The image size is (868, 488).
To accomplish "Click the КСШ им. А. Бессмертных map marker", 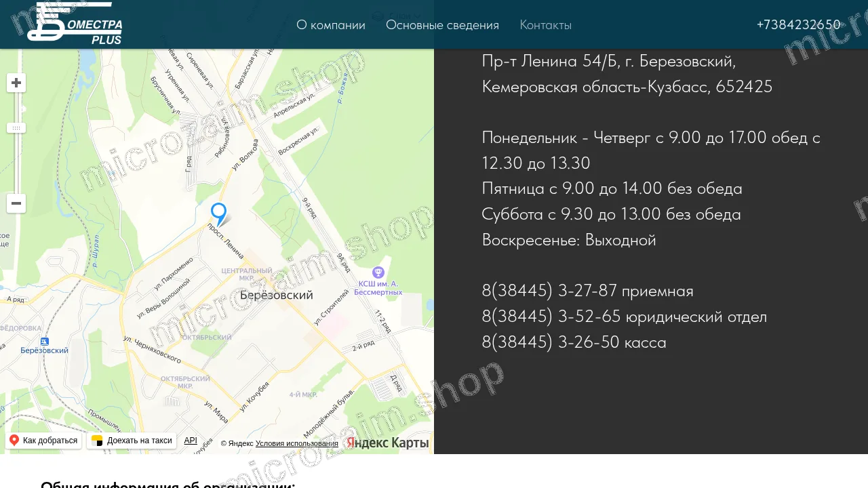I will [x=378, y=272].
